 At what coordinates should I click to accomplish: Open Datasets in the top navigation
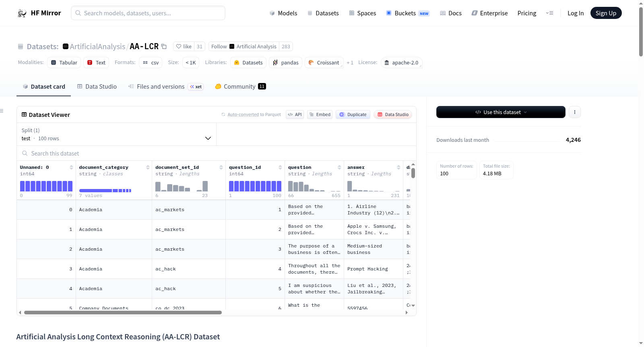coord(323,13)
